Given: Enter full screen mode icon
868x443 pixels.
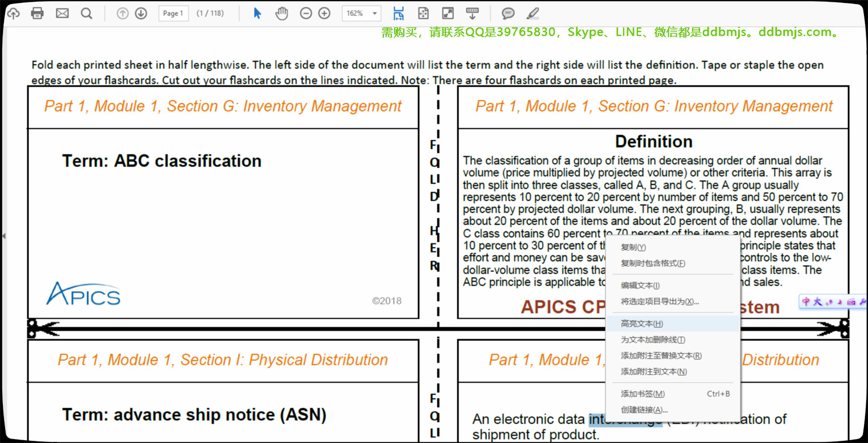Looking at the screenshot, I should click(448, 13).
